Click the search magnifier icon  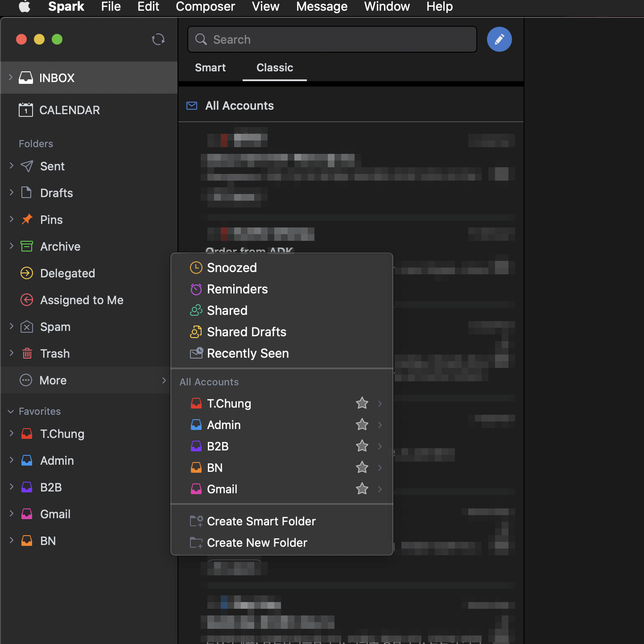tap(201, 39)
